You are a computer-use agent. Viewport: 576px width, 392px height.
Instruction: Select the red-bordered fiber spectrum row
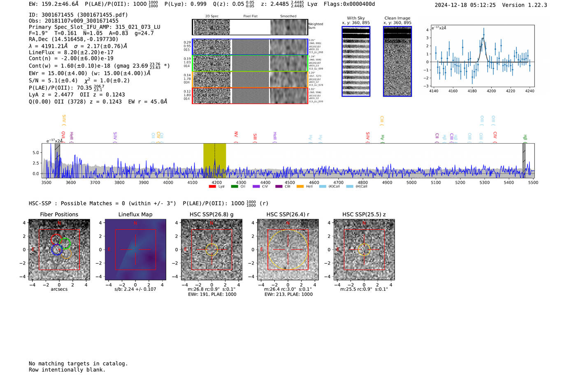[x=250, y=95]
